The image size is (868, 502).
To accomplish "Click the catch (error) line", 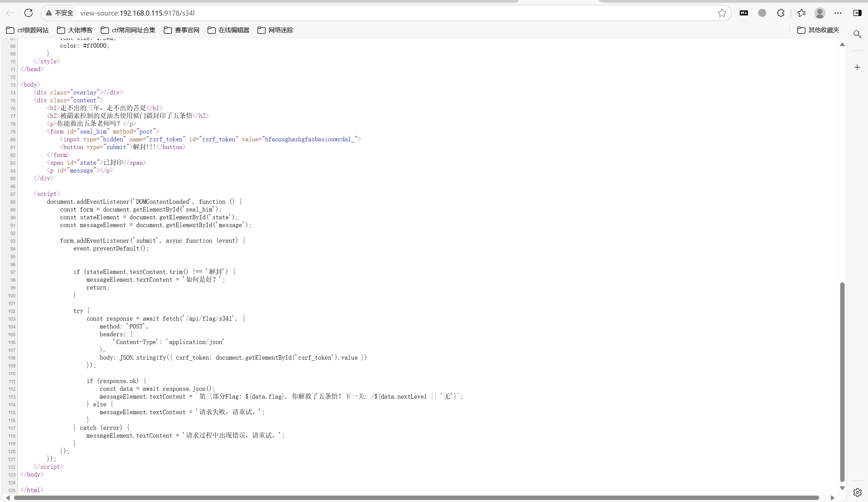I will (x=102, y=428).
